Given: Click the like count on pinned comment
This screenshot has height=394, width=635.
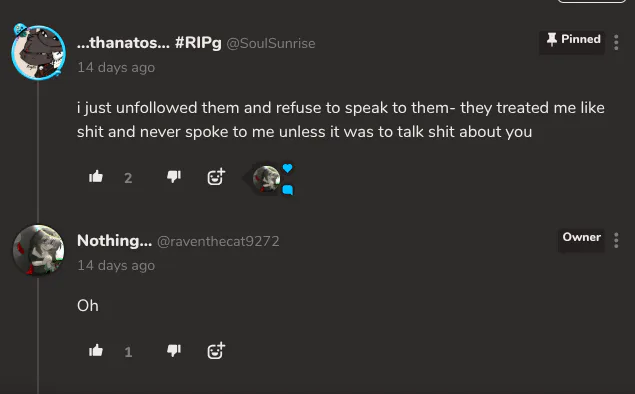Looking at the screenshot, I should tap(128, 178).
